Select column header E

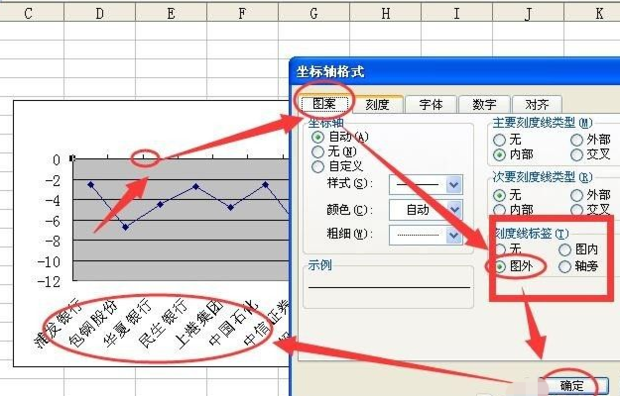tap(171, 14)
